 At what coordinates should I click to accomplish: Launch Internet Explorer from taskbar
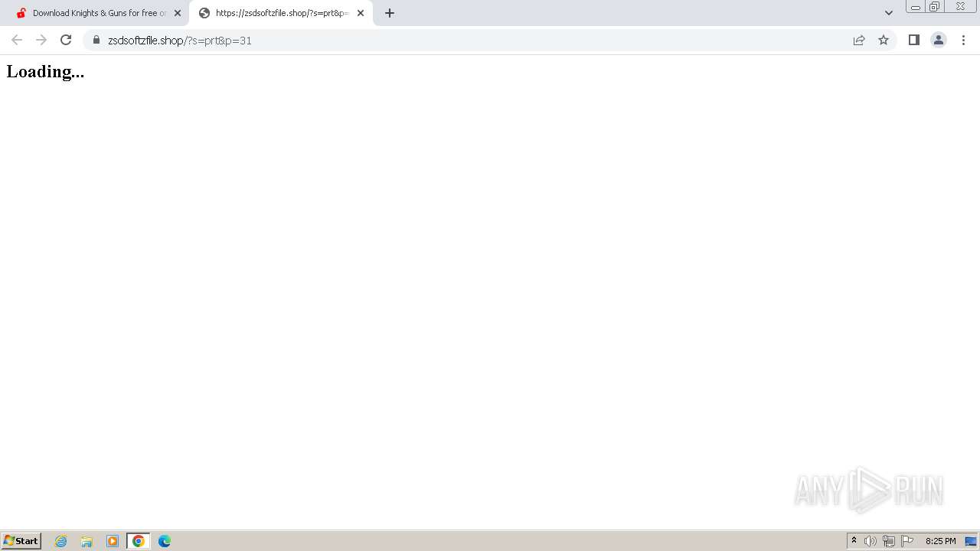coord(61,541)
